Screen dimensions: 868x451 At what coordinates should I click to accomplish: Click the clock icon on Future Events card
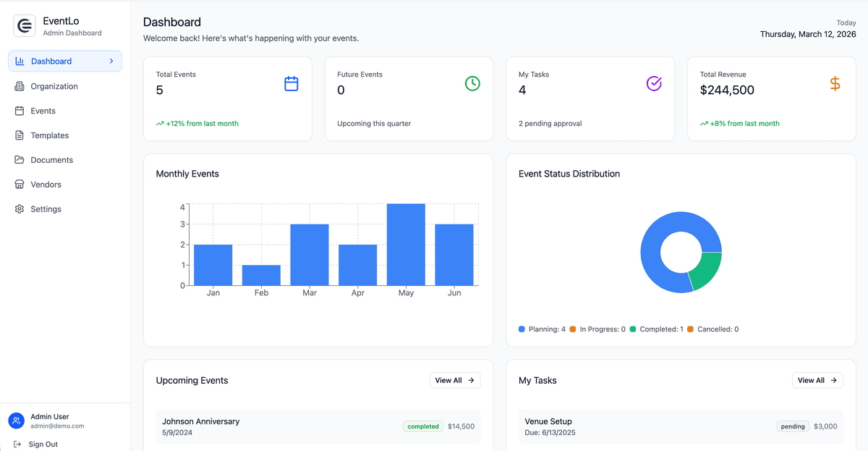click(x=472, y=83)
